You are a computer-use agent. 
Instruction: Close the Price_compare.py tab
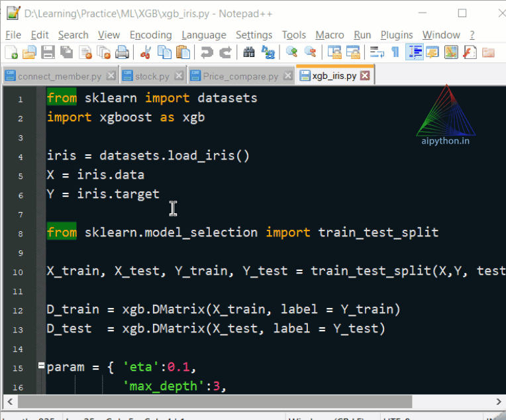click(x=288, y=76)
